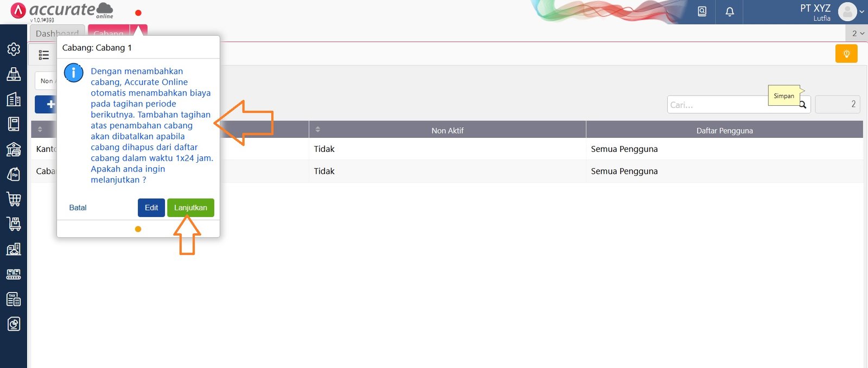
Task: Open the cash register module icon
Action: tap(14, 74)
